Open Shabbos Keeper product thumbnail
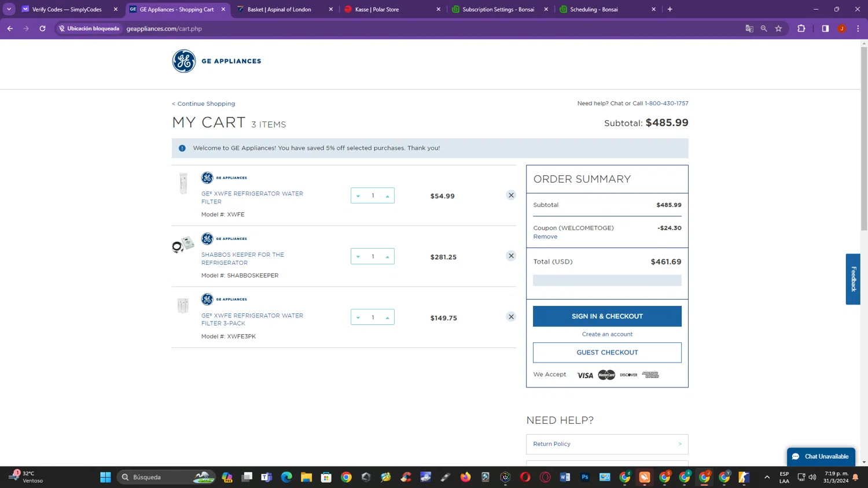The height and width of the screenshot is (488, 868). tap(183, 245)
